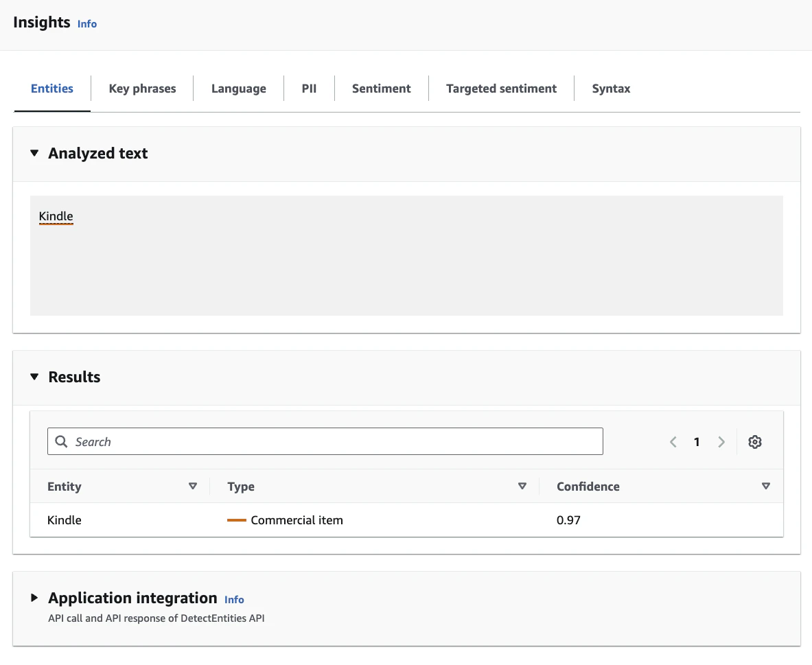This screenshot has height=665, width=812.
Task: Collapse the Analyzed text section
Action: [x=34, y=153]
